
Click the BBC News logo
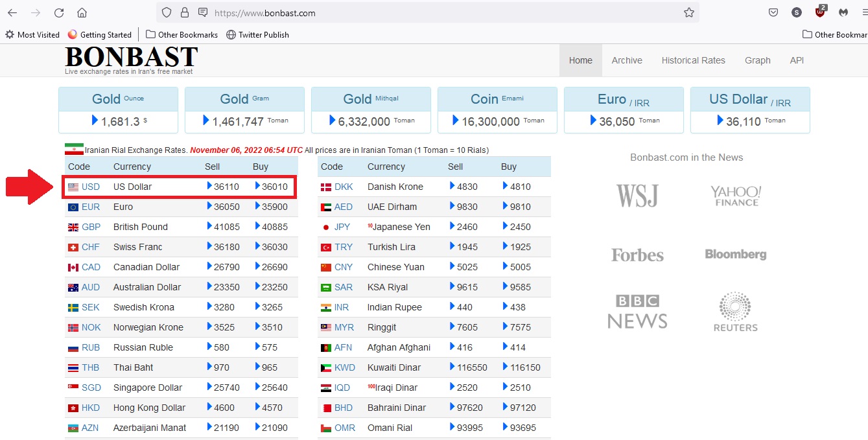click(x=637, y=312)
